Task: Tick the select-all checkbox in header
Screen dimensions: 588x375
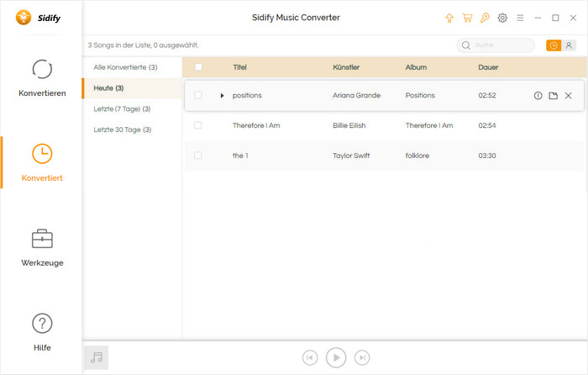Action: click(198, 67)
